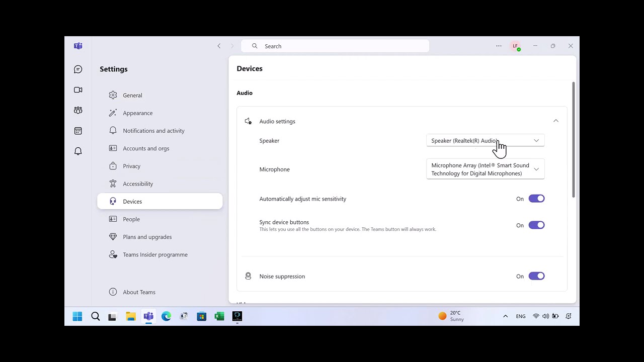
Task: Select Appearance settings category
Action: (160, 113)
